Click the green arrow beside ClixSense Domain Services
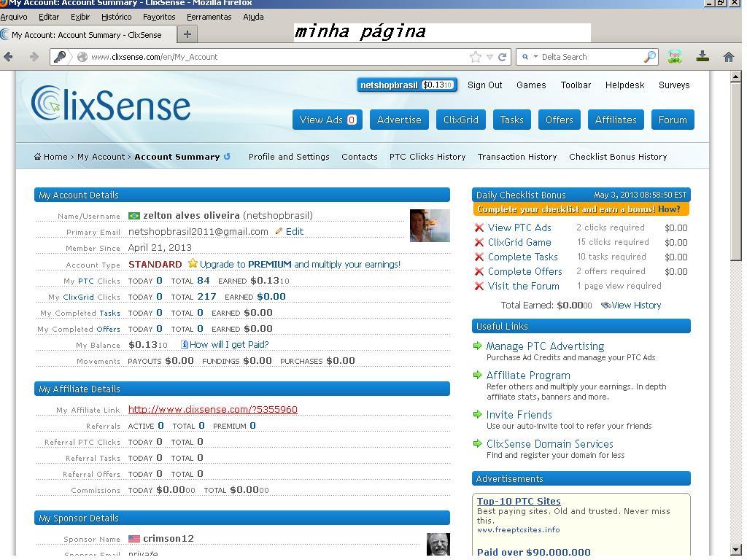Screen dimensions: 747x560 [477, 443]
